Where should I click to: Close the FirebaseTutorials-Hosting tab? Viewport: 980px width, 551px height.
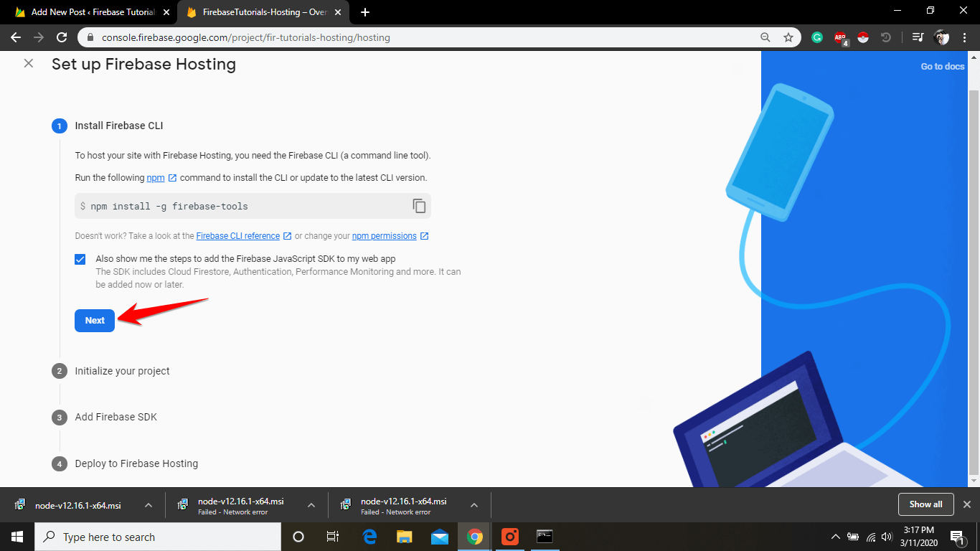tap(339, 12)
